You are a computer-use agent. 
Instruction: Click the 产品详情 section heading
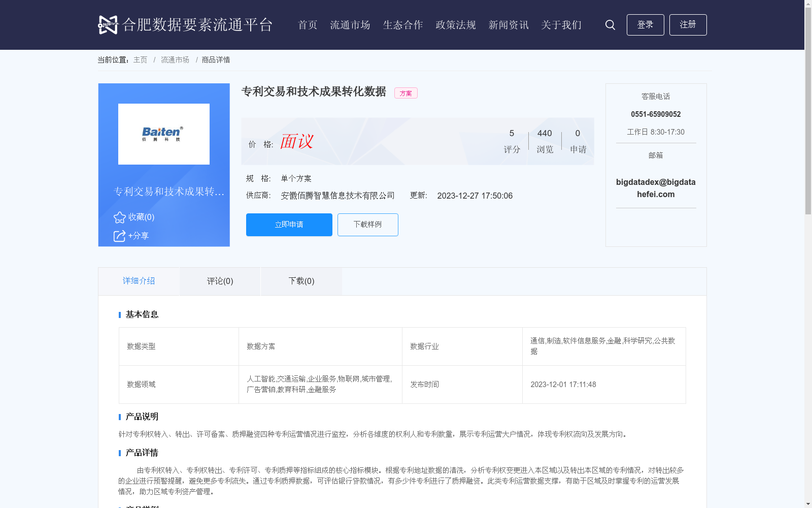coord(142,453)
